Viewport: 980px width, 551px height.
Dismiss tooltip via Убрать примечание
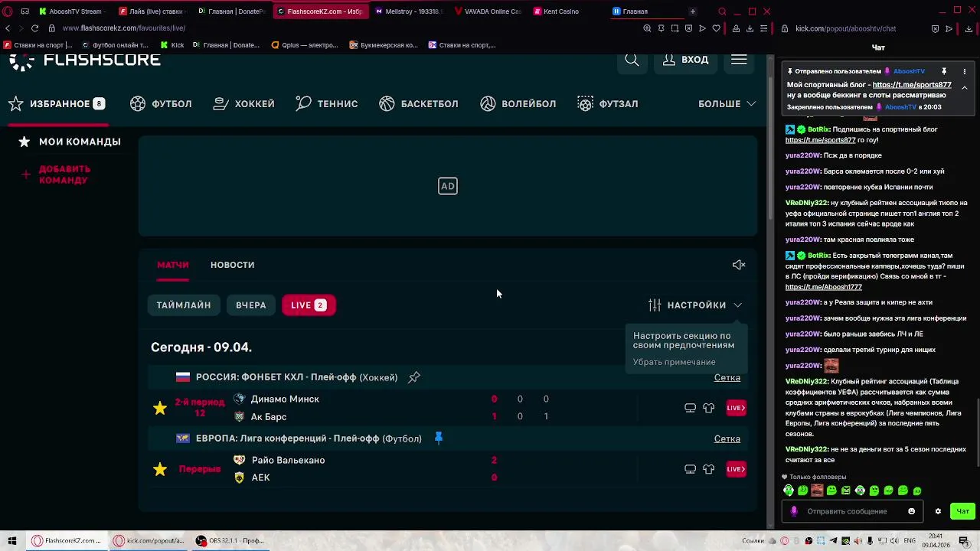click(x=675, y=362)
